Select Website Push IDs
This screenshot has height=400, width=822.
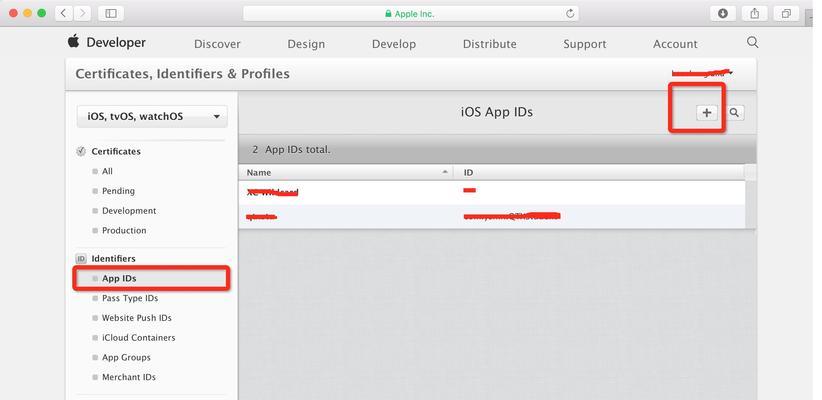(x=137, y=318)
